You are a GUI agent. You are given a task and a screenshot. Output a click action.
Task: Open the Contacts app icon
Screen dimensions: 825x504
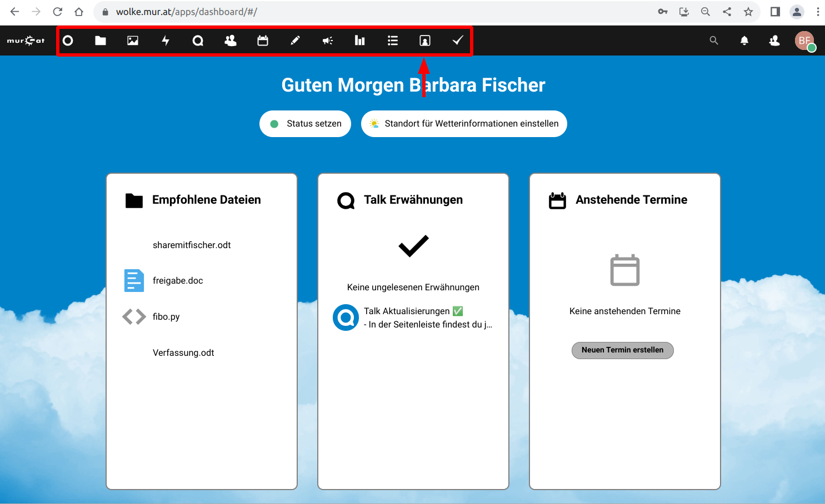230,41
